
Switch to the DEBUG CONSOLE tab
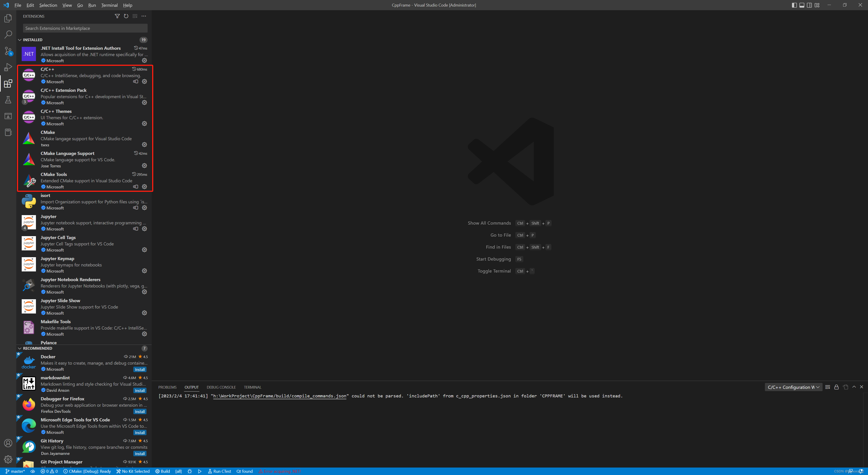[221, 387]
